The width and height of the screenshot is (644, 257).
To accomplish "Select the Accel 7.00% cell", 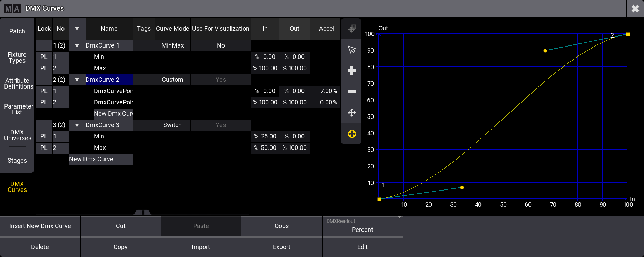I will click(325, 91).
